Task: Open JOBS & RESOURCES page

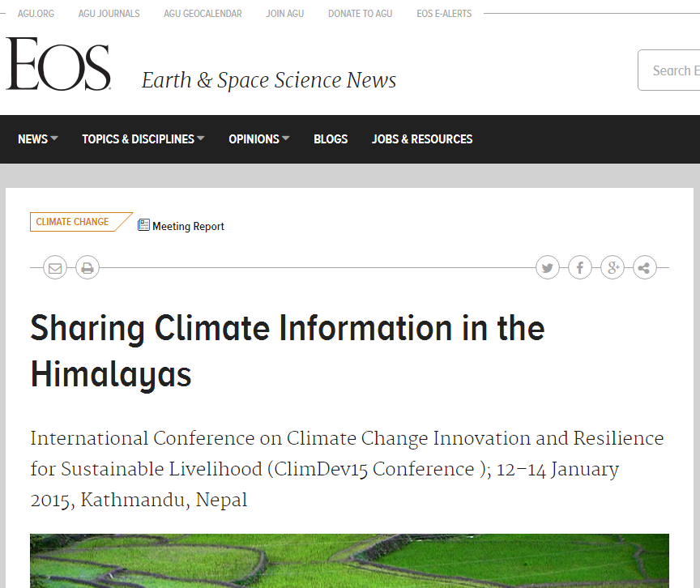Action: click(422, 139)
